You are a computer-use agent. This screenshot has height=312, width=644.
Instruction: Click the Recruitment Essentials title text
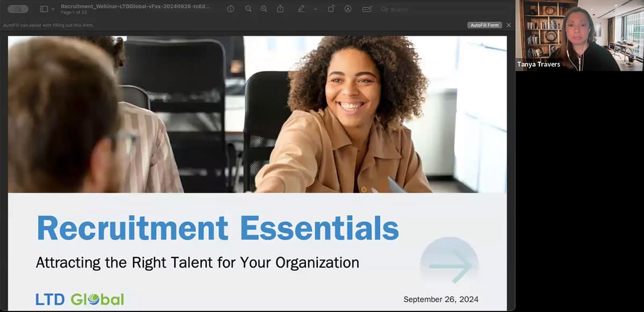pos(217,228)
